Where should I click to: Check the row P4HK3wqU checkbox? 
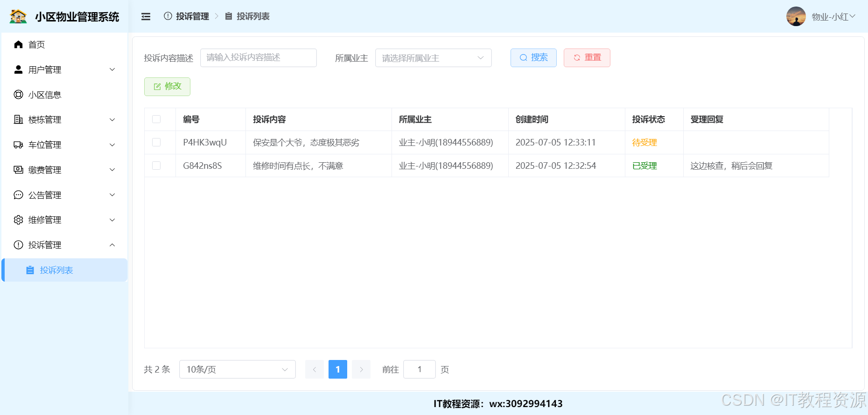156,142
